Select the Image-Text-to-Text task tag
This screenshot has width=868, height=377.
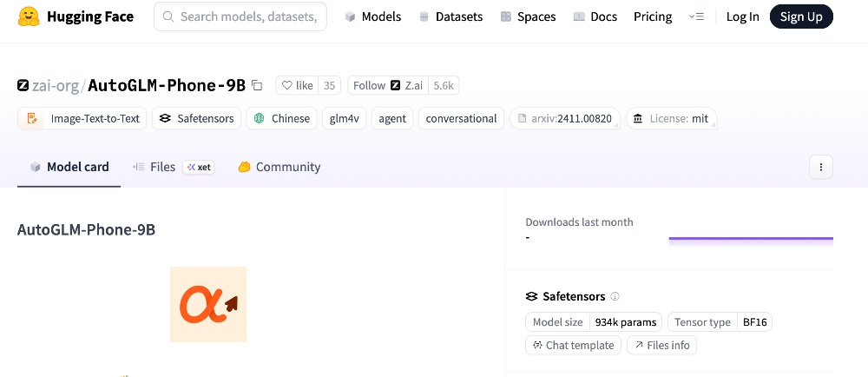point(82,118)
